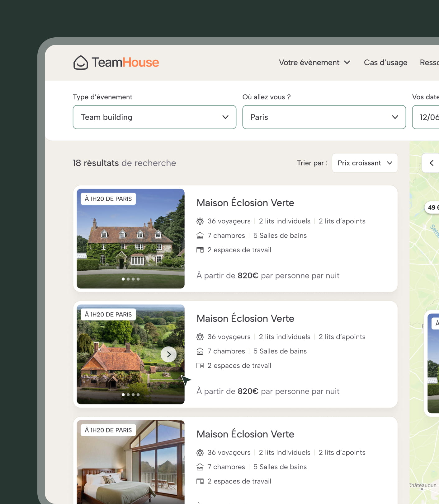Click the 820€ price line in the second listing

coord(268,391)
